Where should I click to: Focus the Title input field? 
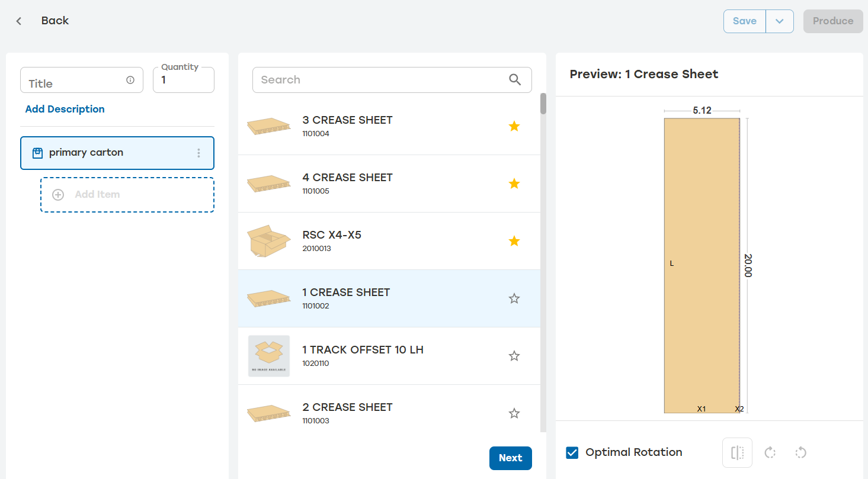point(82,80)
